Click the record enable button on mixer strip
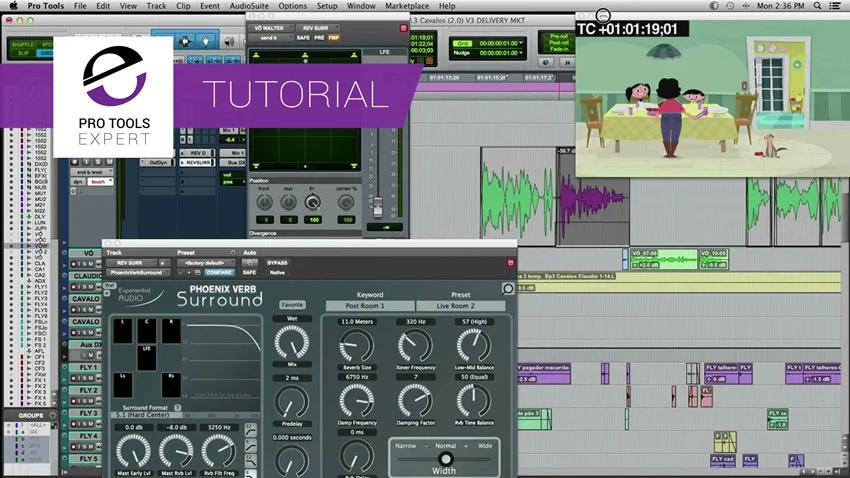The width and height of the screenshot is (850, 478). (x=75, y=162)
